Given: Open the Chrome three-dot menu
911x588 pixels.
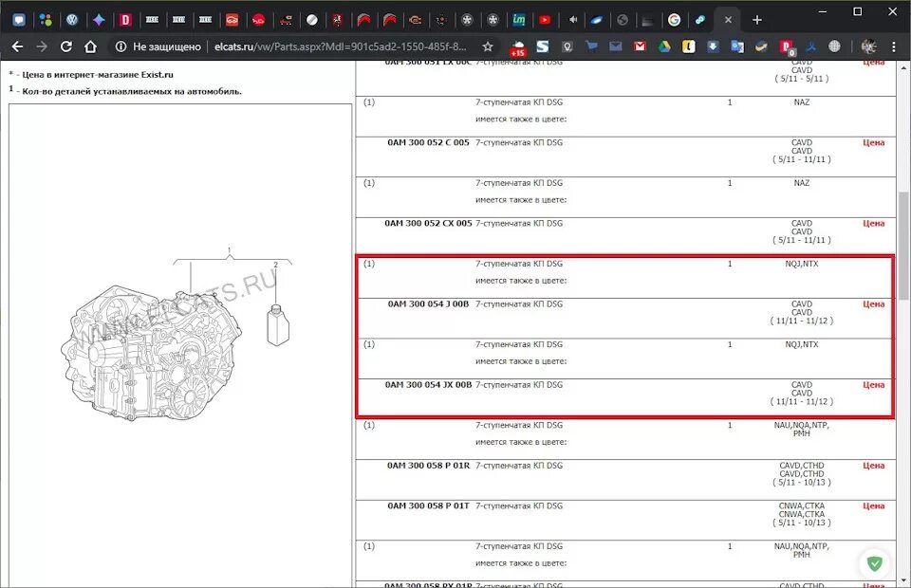Looking at the screenshot, I should pyautogui.click(x=894, y=46).
